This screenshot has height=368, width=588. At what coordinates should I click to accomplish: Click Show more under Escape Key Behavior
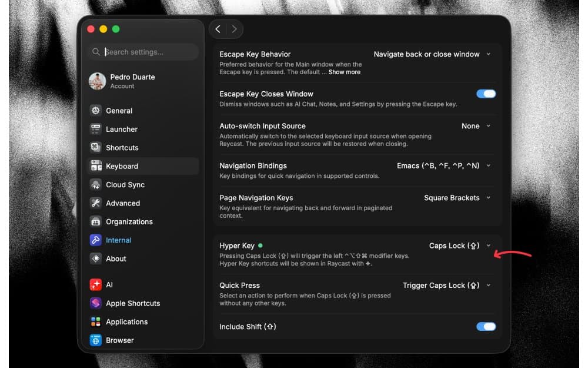[x=344, y=72]
